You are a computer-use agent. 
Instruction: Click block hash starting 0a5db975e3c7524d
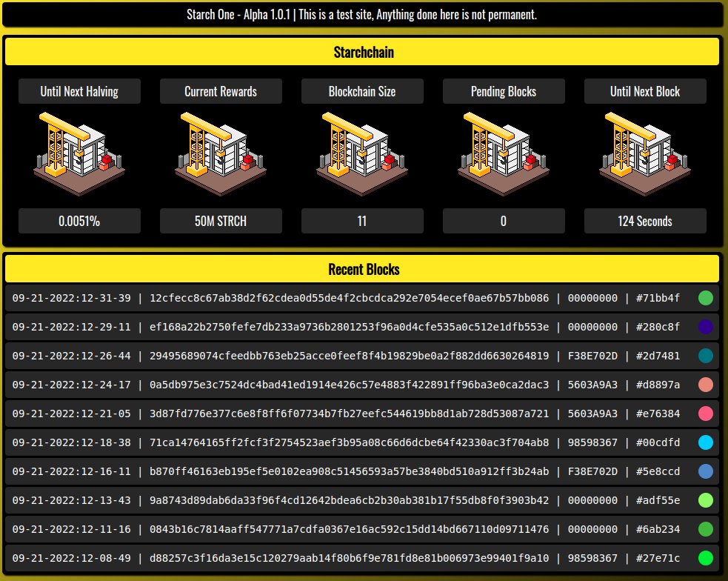tap(349, 385)
